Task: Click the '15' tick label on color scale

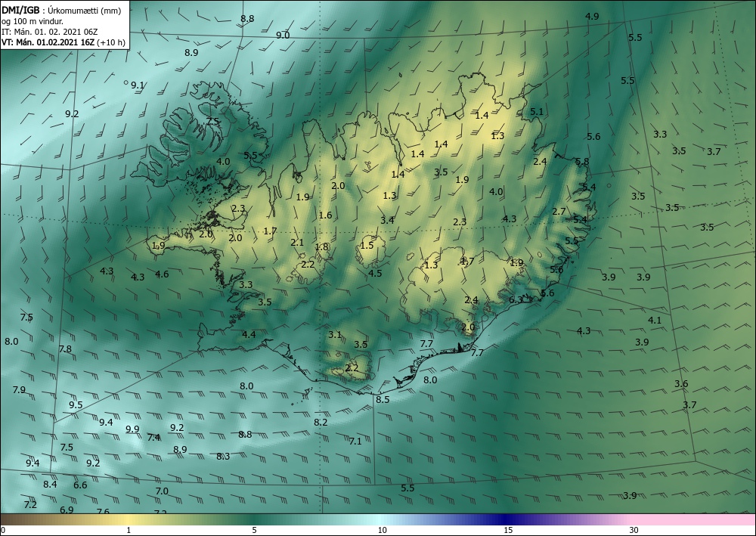Action: (x=508, y=530)
